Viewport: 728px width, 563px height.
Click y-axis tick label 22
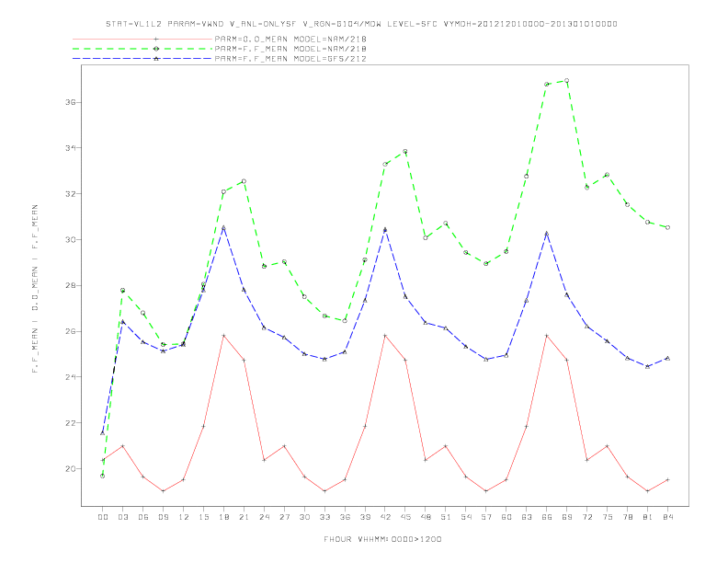click(x=71, y=423)
